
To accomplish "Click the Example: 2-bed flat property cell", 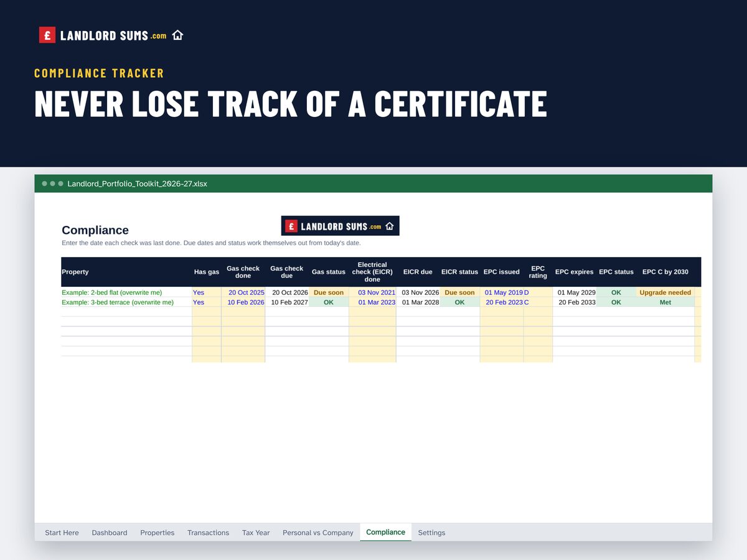I will (x=126, y=292).
